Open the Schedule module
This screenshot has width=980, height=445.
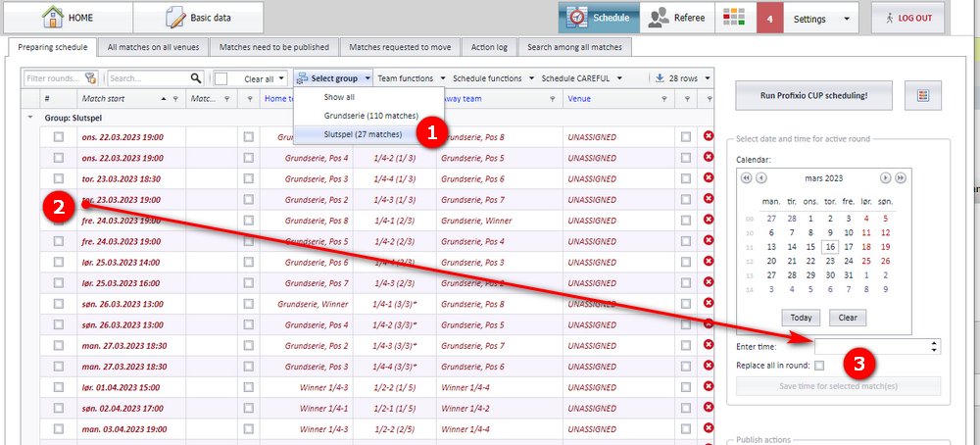599,18
